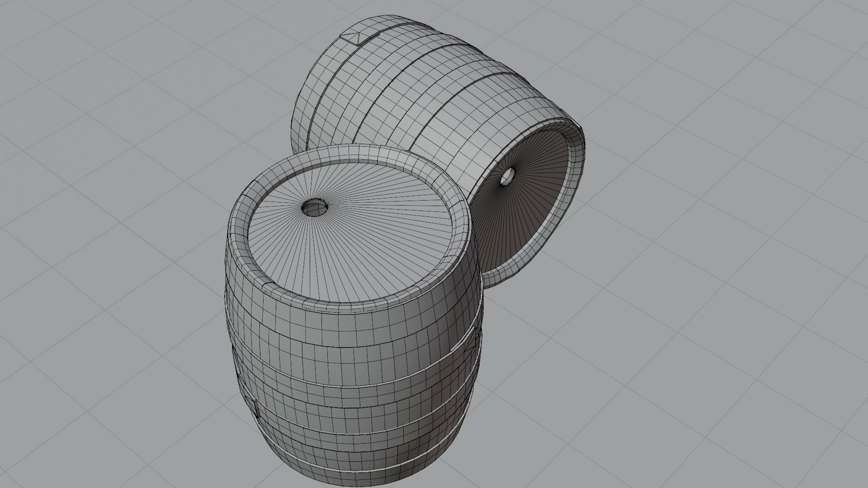Select the hole in the upright barrel's lid

tap(315, 207)
